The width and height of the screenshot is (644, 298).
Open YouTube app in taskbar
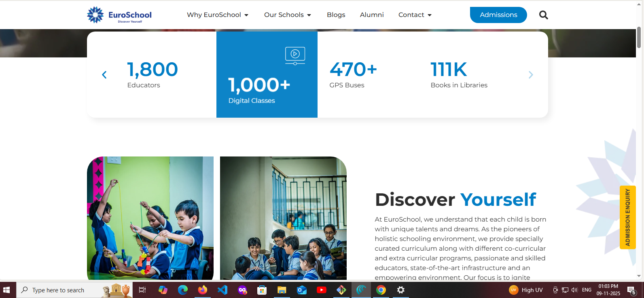click(x=322, y=290)
